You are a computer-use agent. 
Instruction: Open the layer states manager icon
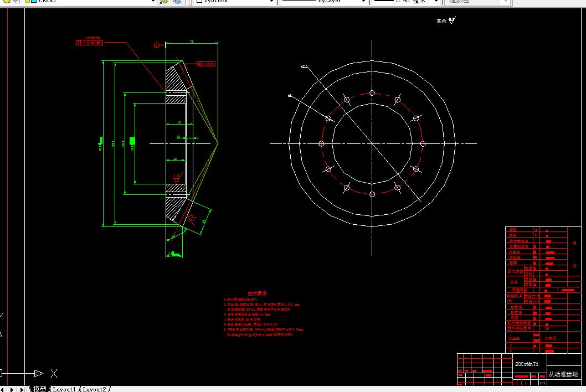(x=177, y=2)
